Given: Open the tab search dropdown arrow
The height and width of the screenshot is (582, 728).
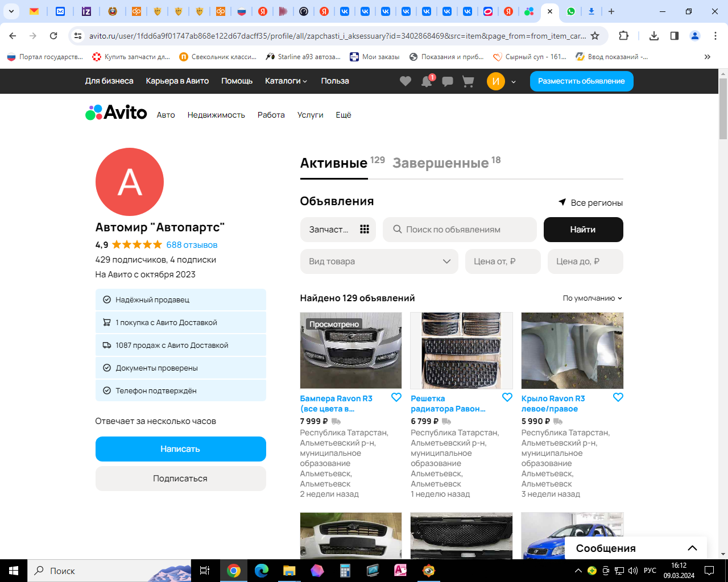Looking at the screenshot, I should (x=11, y=11).
